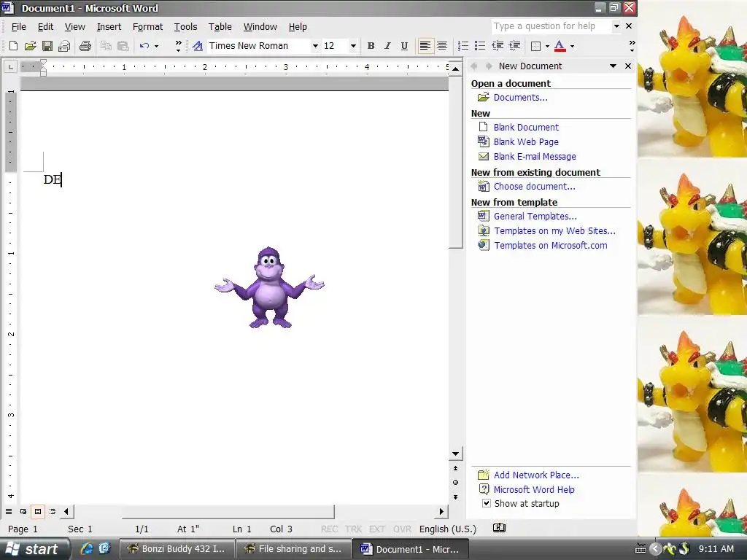This screenshot has width=747, height=560.
Task: Click the Copy toolbar icon
Action: (106, 46)
